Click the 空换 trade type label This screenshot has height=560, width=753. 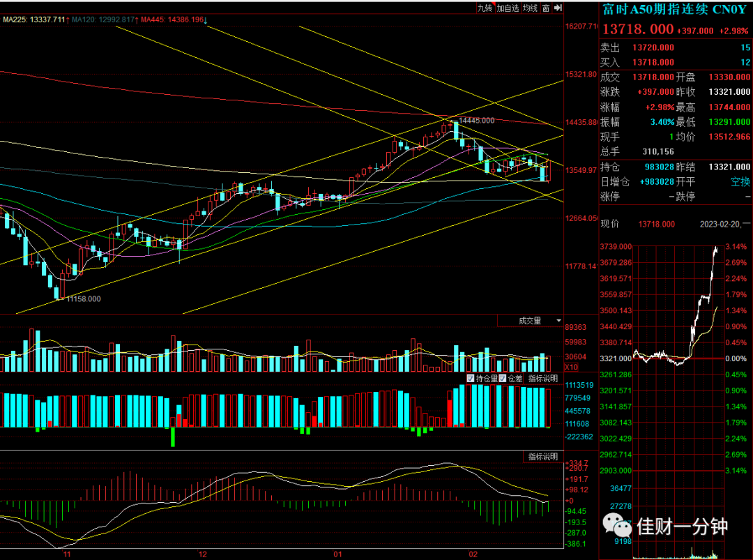pyautogui.click(x=740, y=181)
